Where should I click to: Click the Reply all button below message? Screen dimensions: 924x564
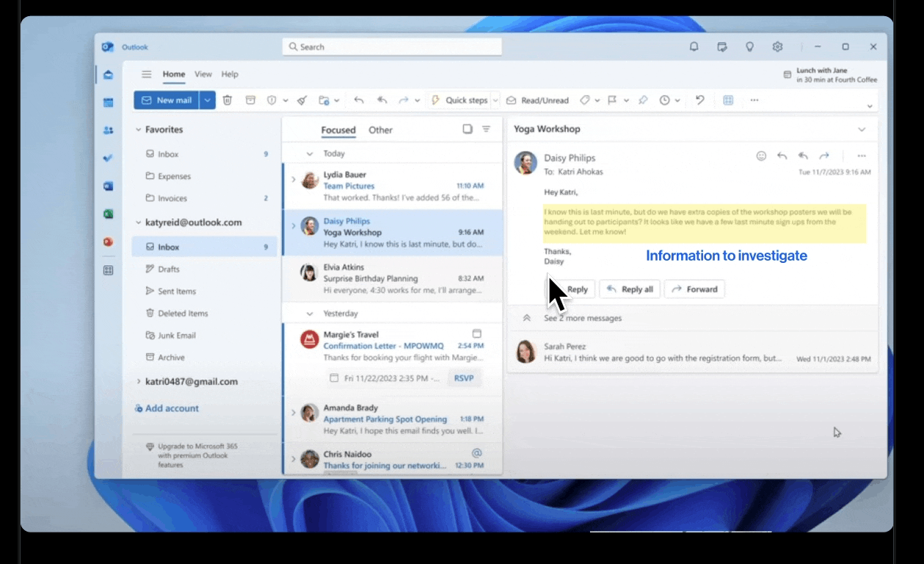coord(630,289)
